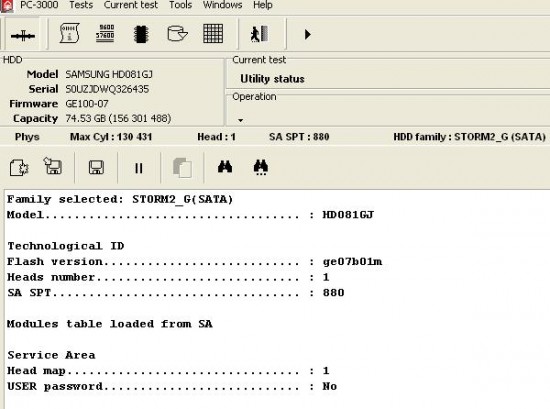Click the Utility status heading
Screen dimensions: 550x409
coord(272,79)
